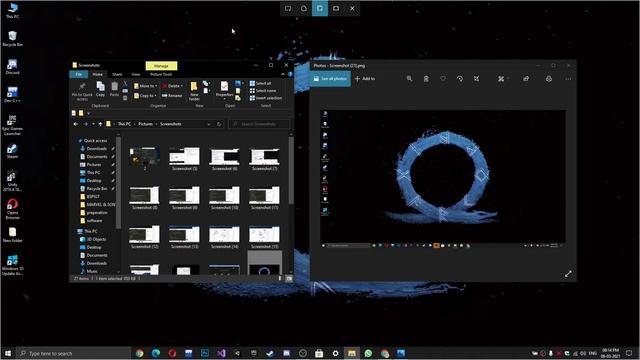Screen dimensions: 640x360
Task: Switch to large thumbnails view in status bar
Action: pos(290,278)
